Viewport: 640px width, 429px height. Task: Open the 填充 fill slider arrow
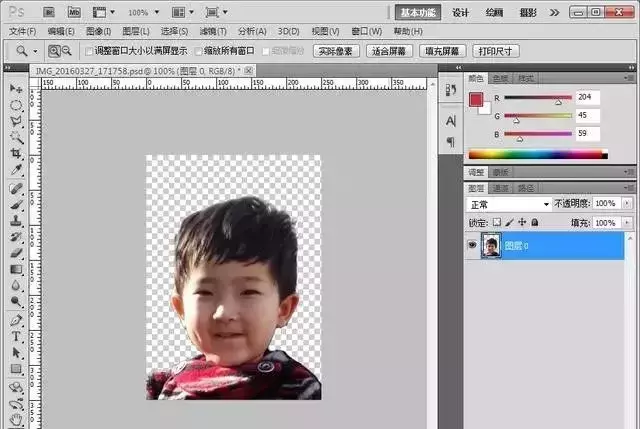[627, 223]
